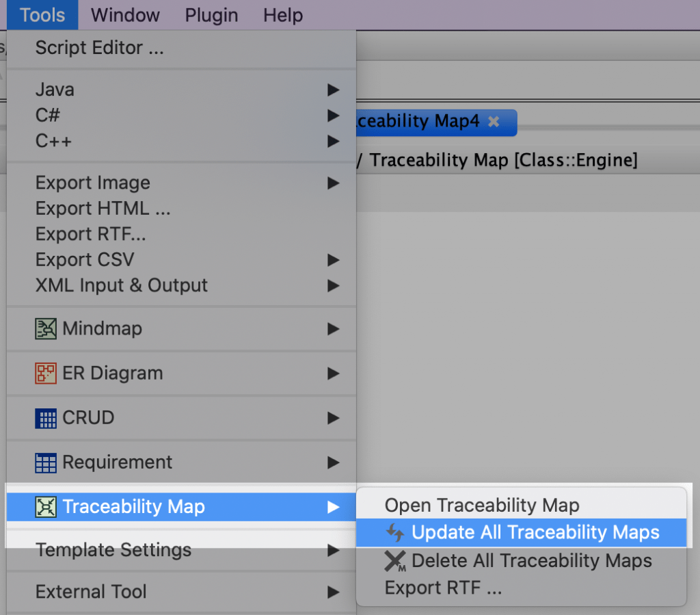Click the ER Diagram icon
The image size is (700, 615).
(x=46, y=374)
